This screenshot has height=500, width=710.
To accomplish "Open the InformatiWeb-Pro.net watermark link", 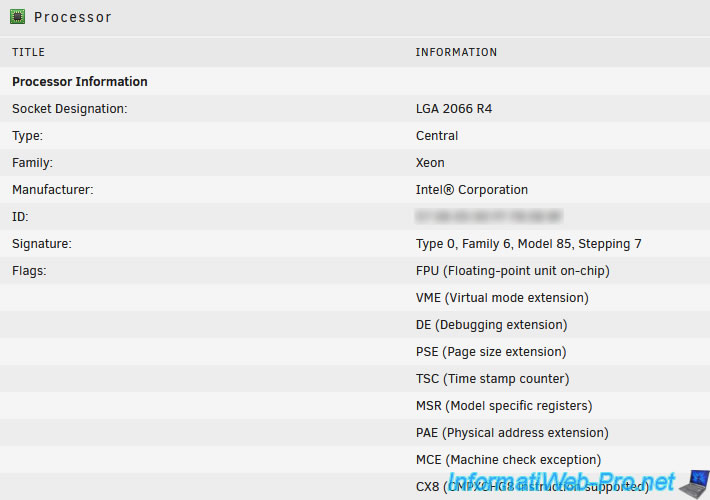I will pyautogui.click(x=560, y=482).
